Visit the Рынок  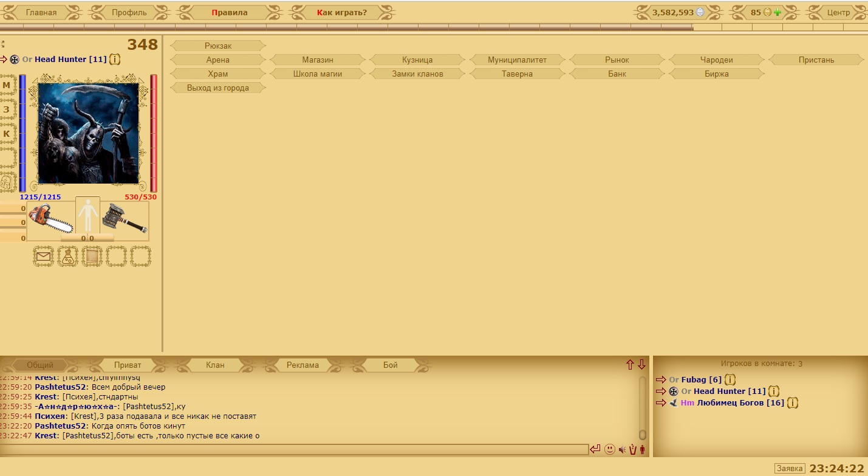coord(617,60)
